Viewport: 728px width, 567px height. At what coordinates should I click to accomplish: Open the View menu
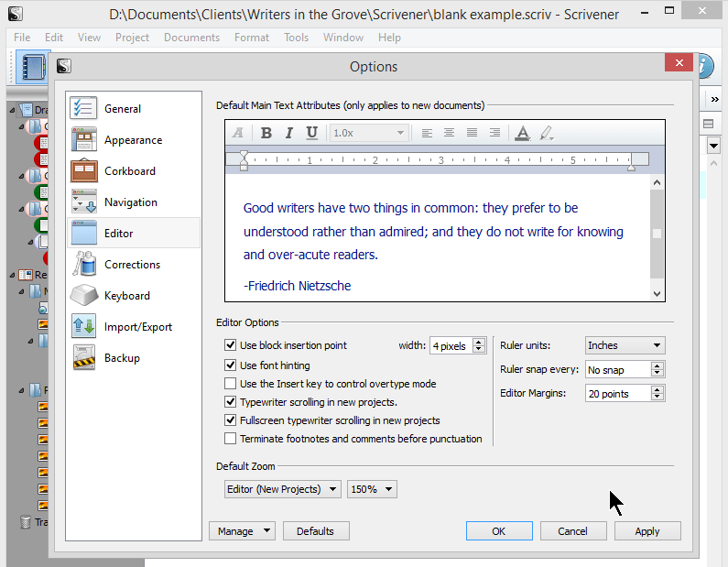click(89, 38)
